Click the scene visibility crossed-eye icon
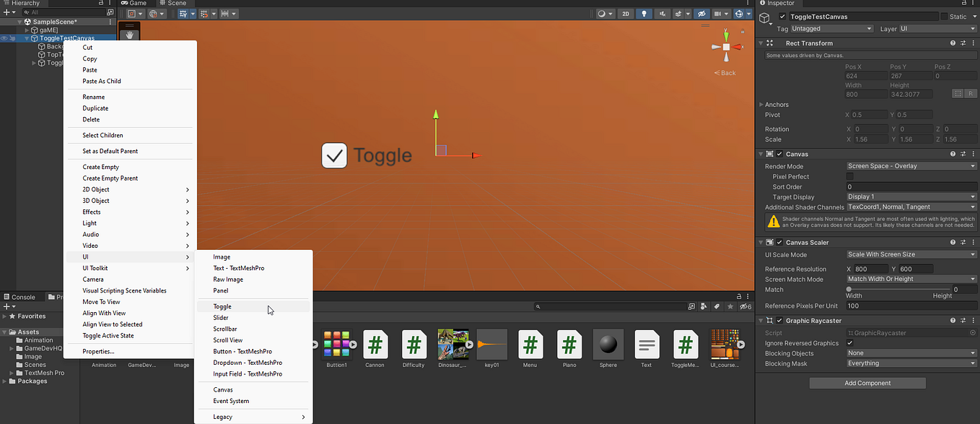The image size is (980, 424). (701, 13)
